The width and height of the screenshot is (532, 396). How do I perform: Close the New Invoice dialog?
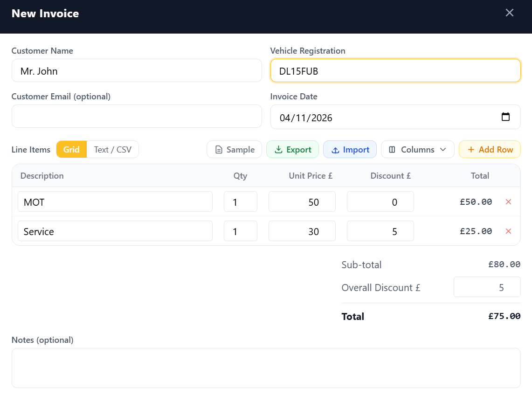coord(509,13)
